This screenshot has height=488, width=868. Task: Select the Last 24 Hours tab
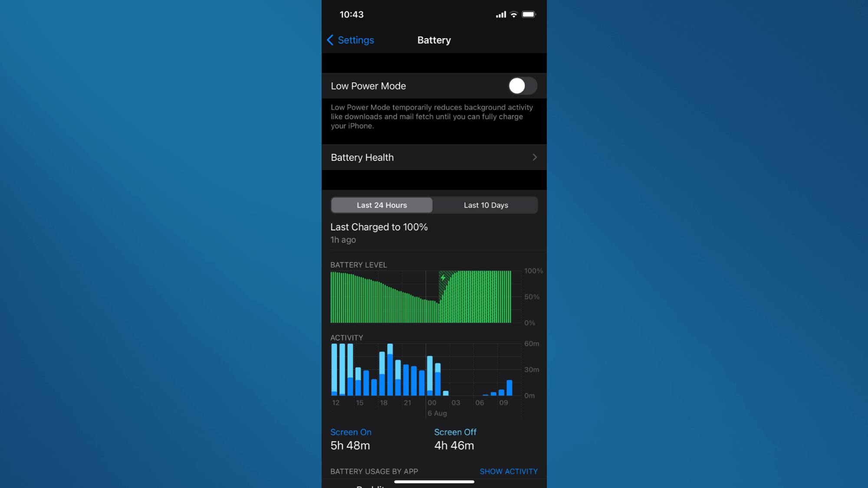[381, 205]
